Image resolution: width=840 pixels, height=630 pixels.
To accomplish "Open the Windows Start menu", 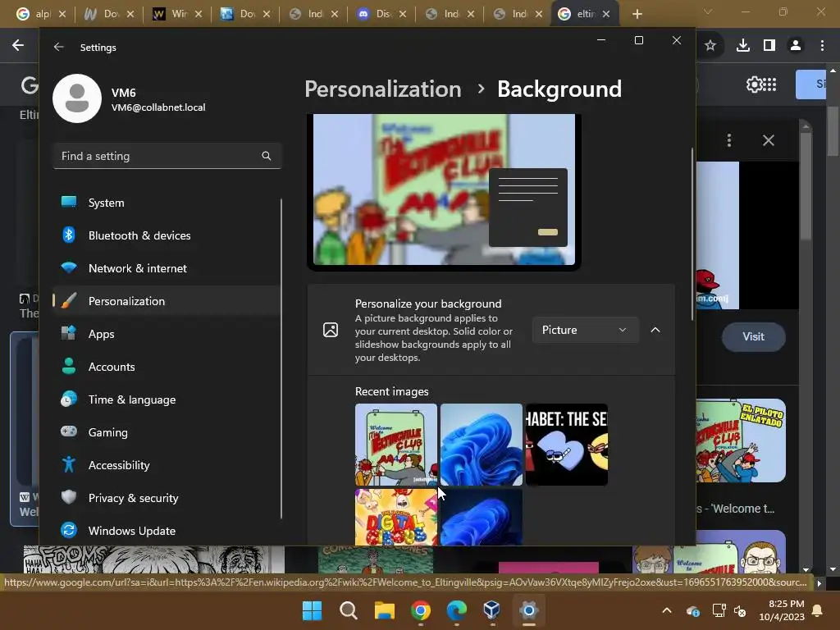I will [312, 610].
